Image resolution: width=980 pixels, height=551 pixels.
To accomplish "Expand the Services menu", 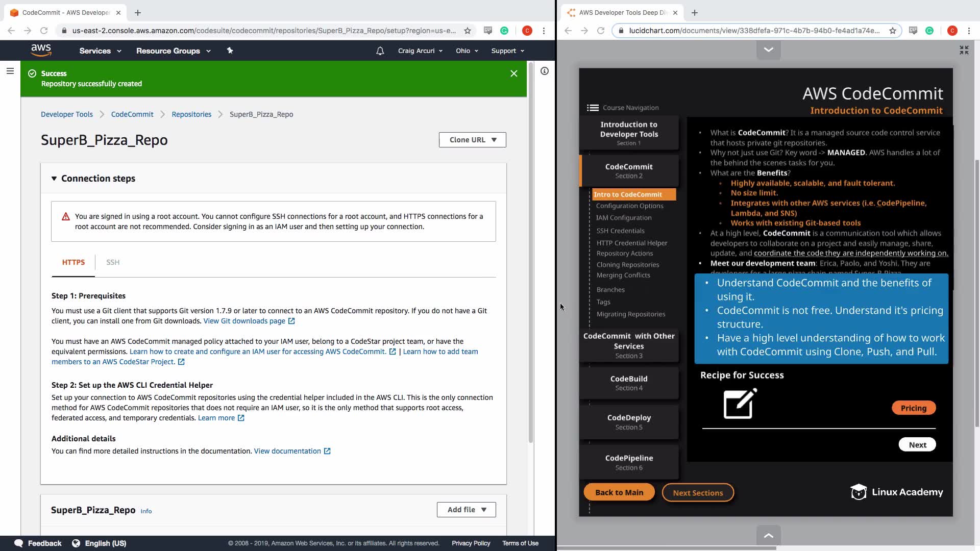I will tap(100, 51).
